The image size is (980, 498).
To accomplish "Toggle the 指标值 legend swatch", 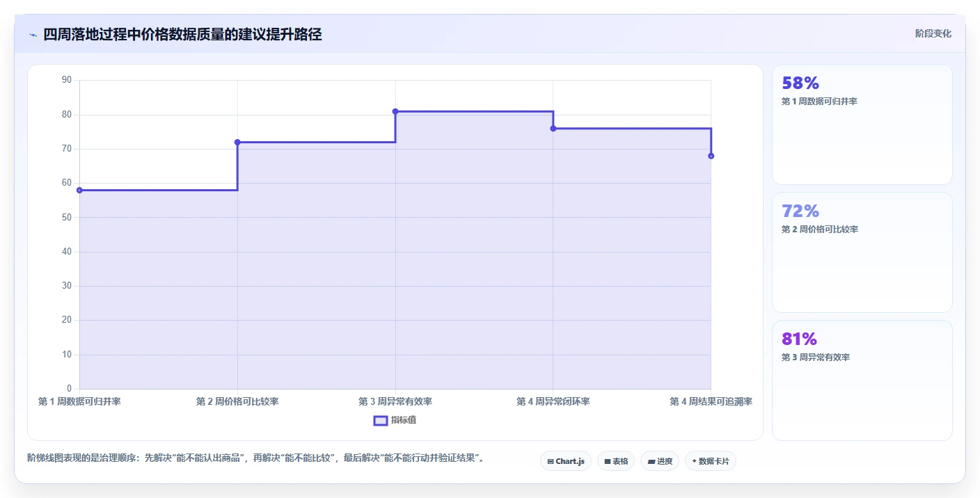I will click(x=381, y=421).
